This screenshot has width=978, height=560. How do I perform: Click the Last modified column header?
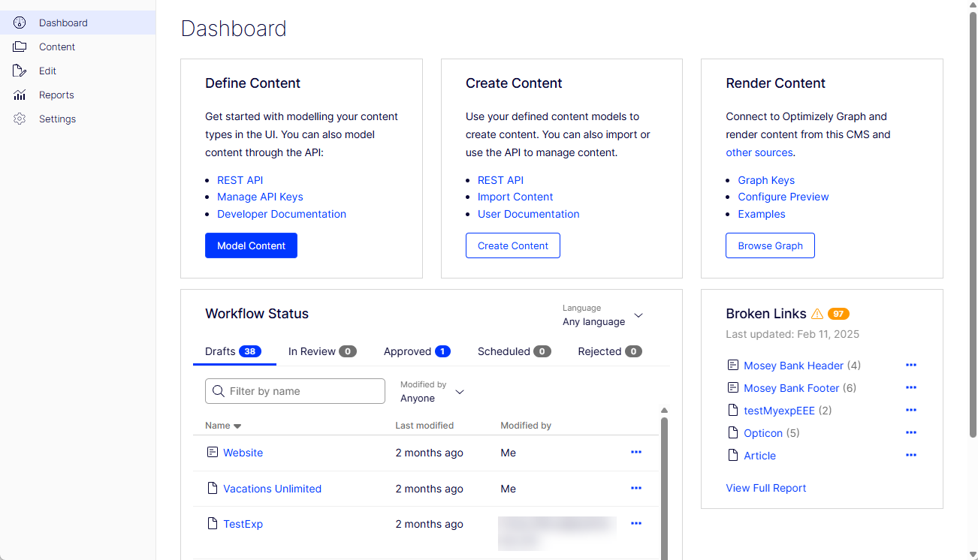[424, 426]
